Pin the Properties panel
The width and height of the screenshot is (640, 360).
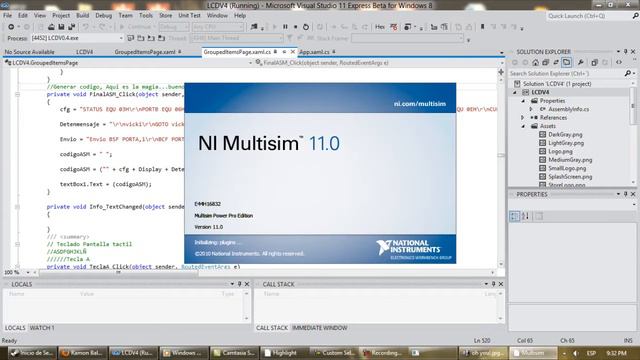pyautogui.click(x=625, y=194)
